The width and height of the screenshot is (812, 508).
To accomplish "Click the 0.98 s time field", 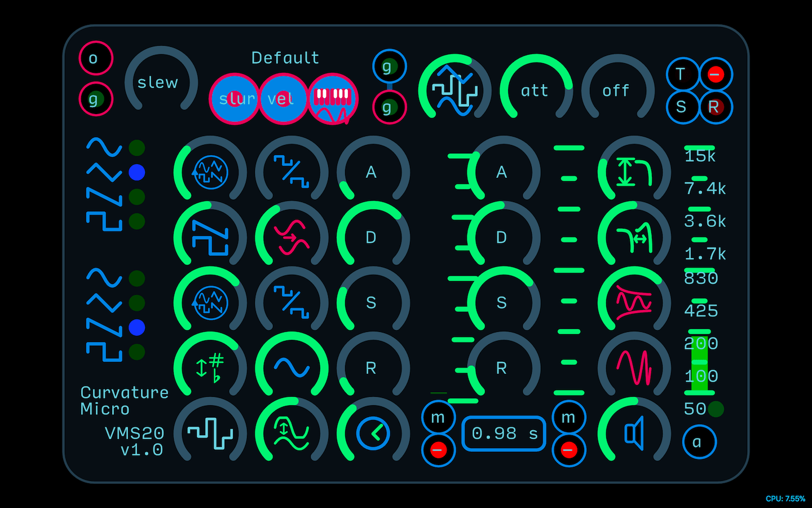I will (x=504, y=433).
